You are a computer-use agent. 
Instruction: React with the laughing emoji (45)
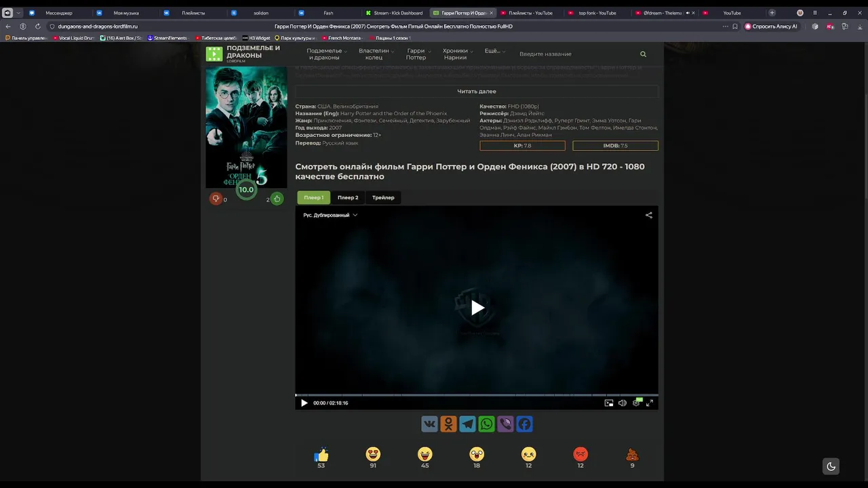(425, 454)
